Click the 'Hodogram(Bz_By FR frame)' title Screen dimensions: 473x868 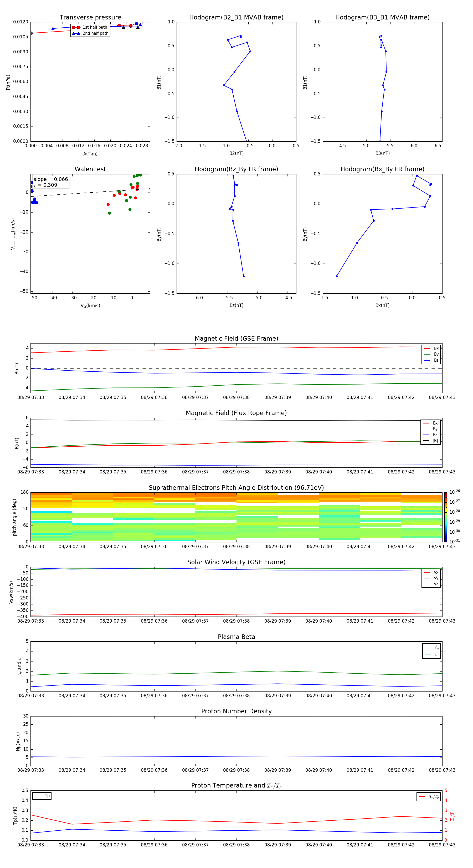pyautogui.click(x=236, y=169)
